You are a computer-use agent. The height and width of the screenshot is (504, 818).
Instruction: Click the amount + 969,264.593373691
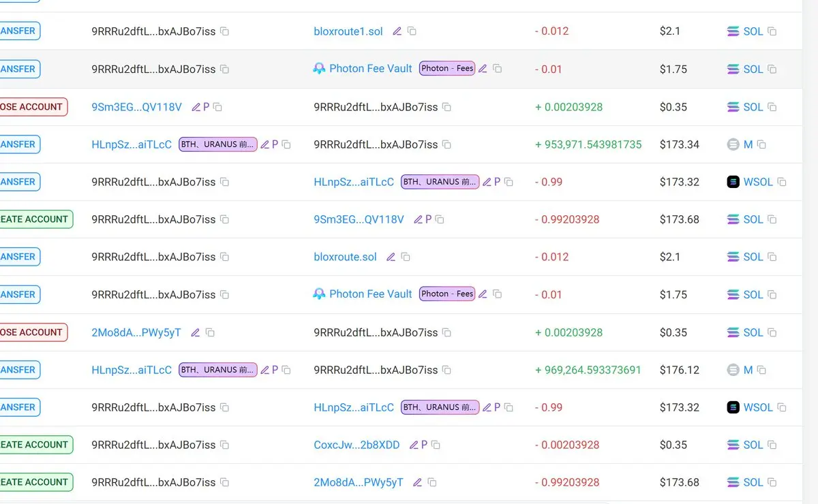coord(588,370)
